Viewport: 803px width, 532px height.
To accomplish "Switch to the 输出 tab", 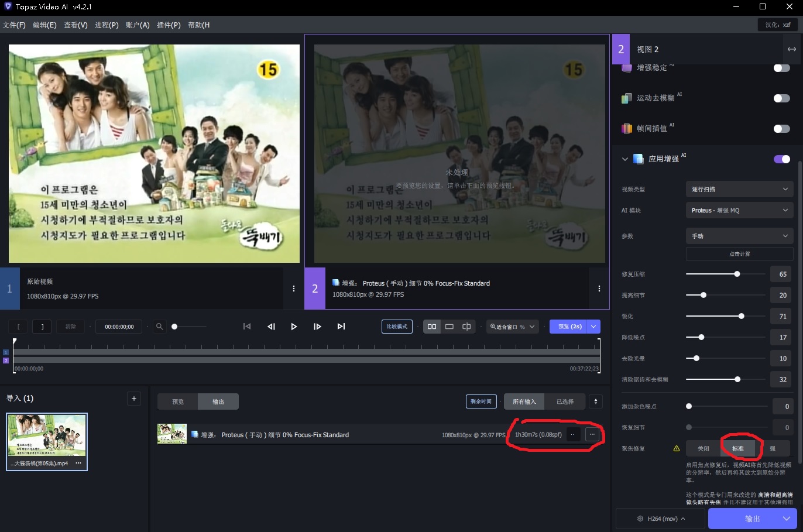I will [x=218, y=401].
